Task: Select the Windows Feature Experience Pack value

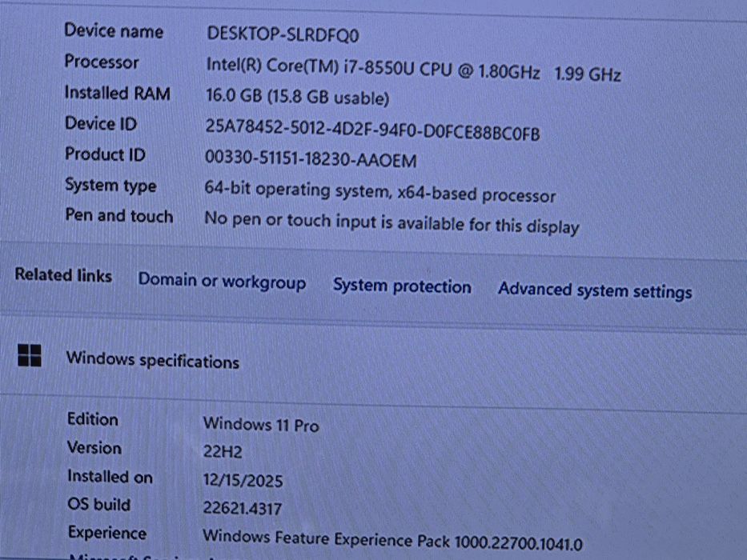Action: click(x=392, y=540)
